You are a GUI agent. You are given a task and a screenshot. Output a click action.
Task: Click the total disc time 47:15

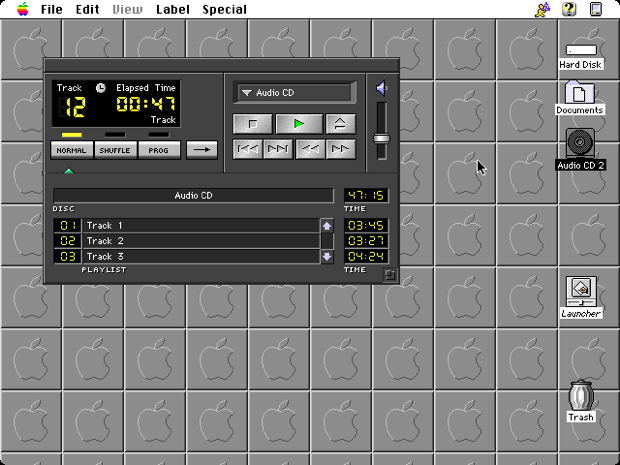(x=366, y=195)
